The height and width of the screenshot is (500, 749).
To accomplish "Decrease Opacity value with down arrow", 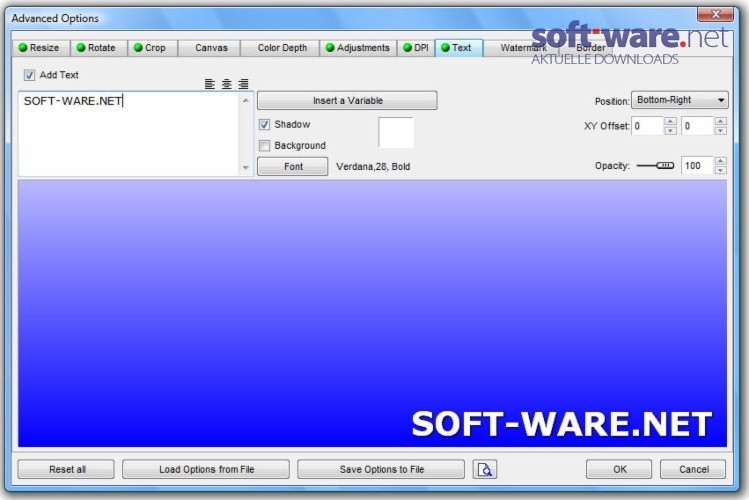I will pyautogui.click(x=720, y=170).
